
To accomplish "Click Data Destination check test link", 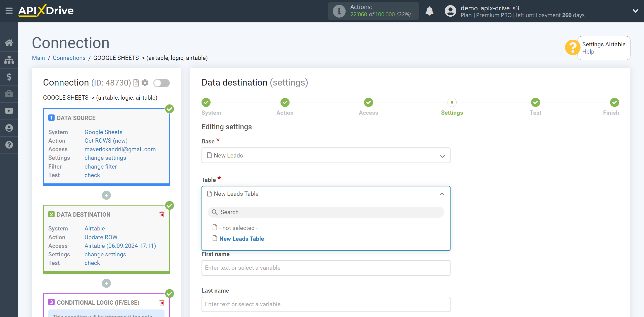I will point(92,263).
